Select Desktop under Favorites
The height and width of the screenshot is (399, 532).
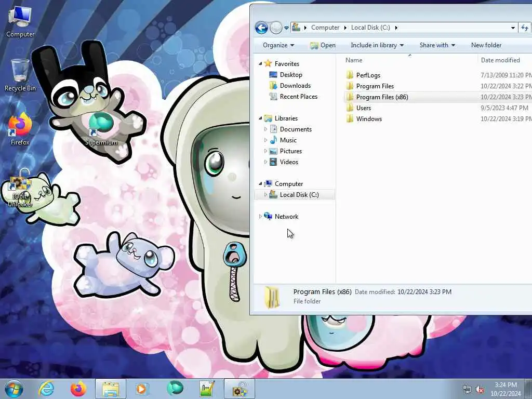pos(291,75)
